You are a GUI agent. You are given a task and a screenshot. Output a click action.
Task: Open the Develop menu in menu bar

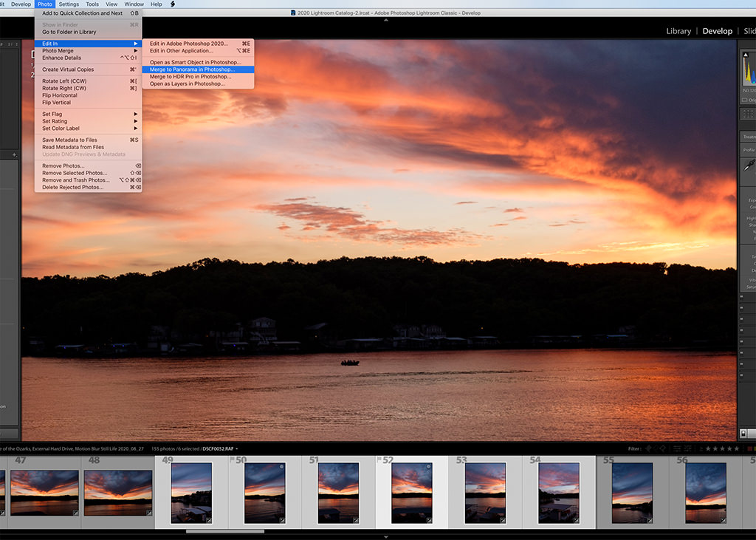[x=21, y=4]
